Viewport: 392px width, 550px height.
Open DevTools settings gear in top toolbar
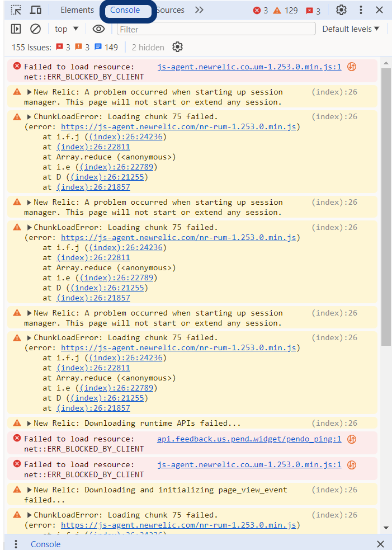tap(341, 10)
